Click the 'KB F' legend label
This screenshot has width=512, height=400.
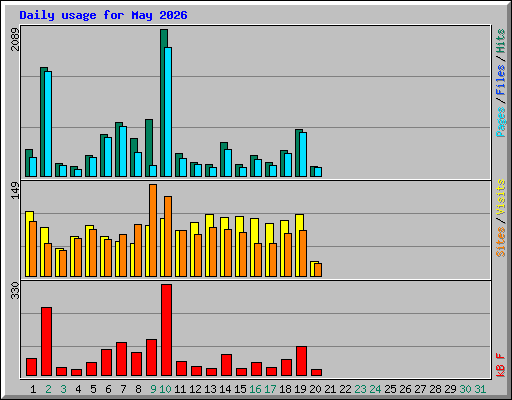[x=500, y=365]
